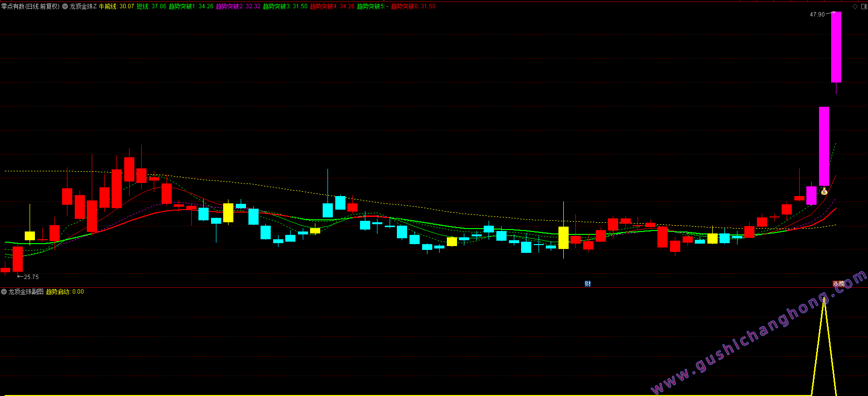Click the magenta 趋势突破2 indicator label
Viewport: 868px width, 396px height.
coord(229,7)
